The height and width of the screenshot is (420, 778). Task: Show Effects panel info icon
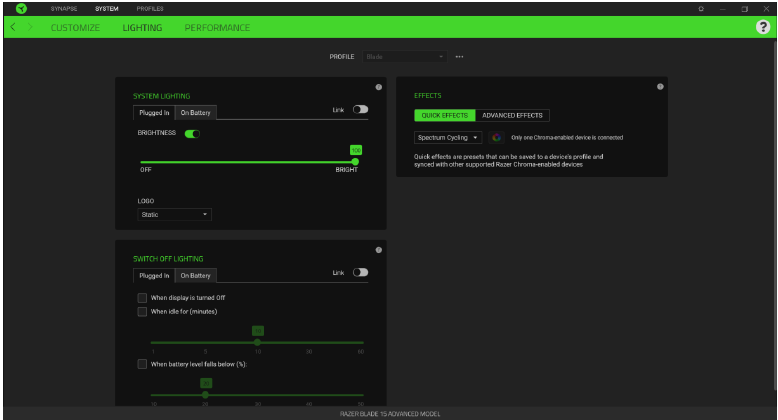(660, 86)
